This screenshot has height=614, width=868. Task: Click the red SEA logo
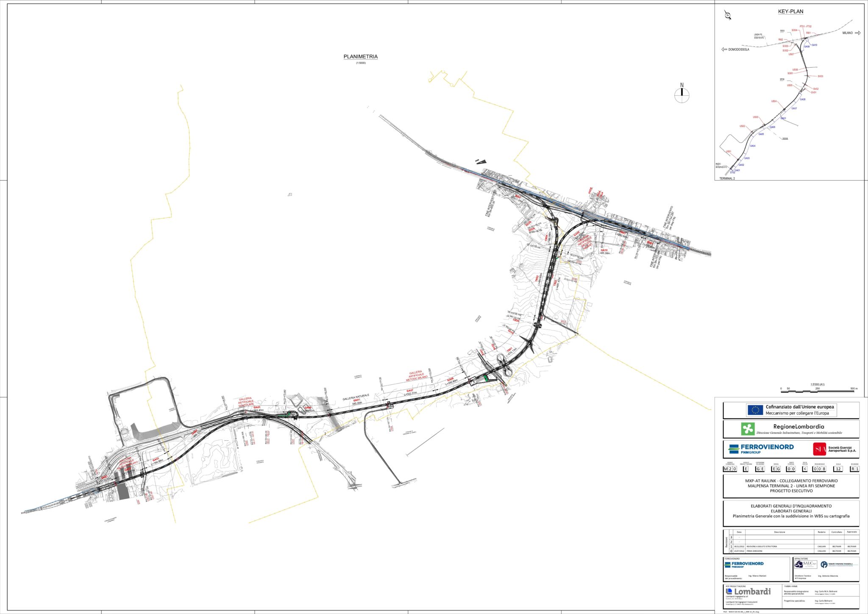coord(819,449)
